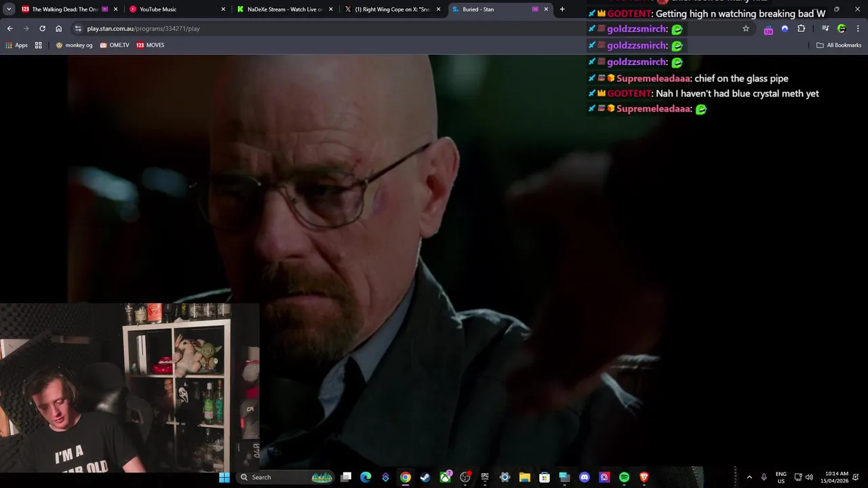The width and height of the screenshot is (868, 488).
Task: Go forward in browser history
Action: click(26, 28)
